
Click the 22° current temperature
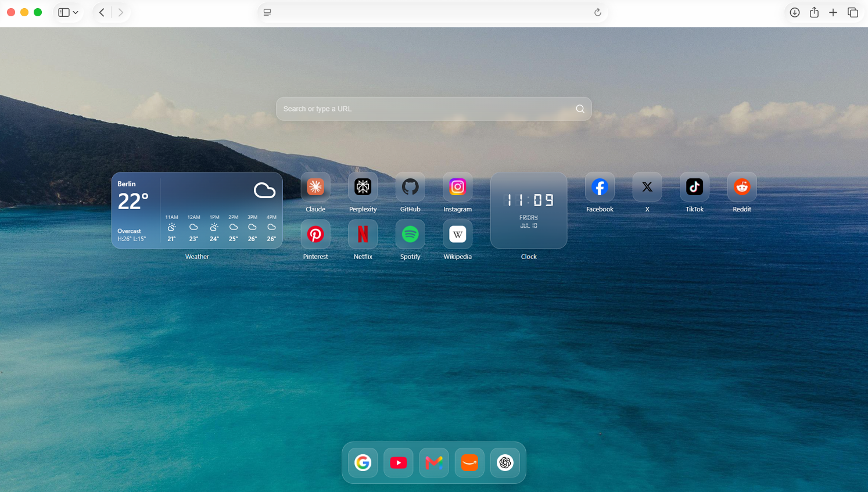[133, 202]
